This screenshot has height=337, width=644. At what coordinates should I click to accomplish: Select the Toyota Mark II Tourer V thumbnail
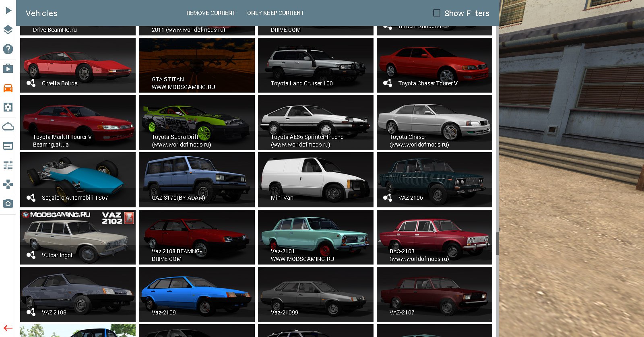(78, 122)
